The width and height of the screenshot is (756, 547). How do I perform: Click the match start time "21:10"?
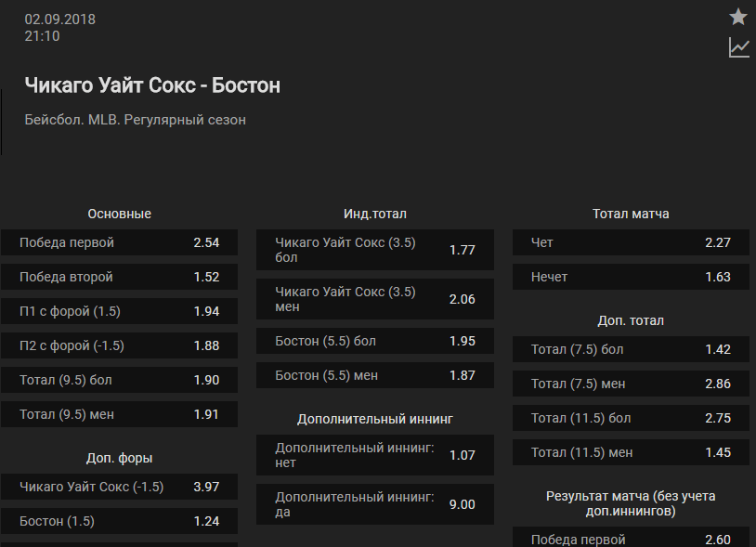point(42,36)
